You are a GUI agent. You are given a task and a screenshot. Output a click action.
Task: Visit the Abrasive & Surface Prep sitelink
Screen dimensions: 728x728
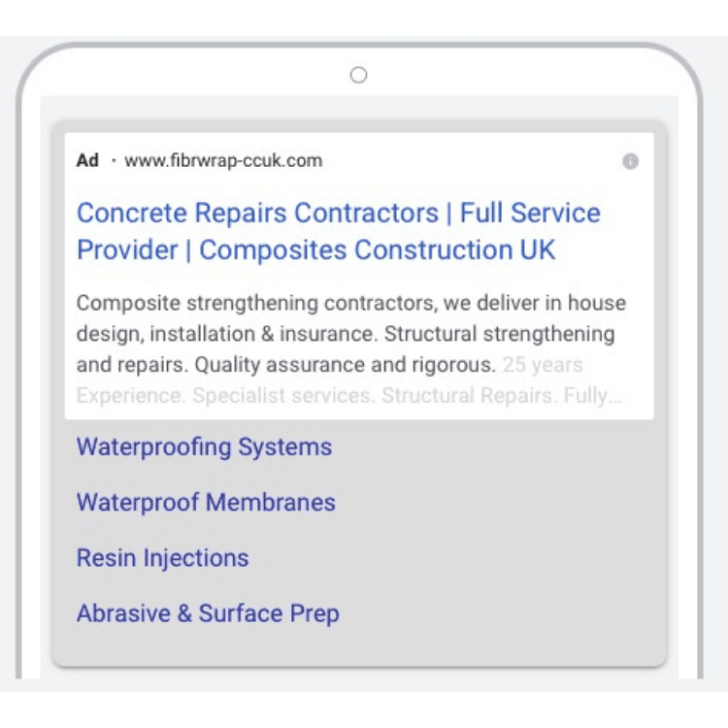[208, 613]
